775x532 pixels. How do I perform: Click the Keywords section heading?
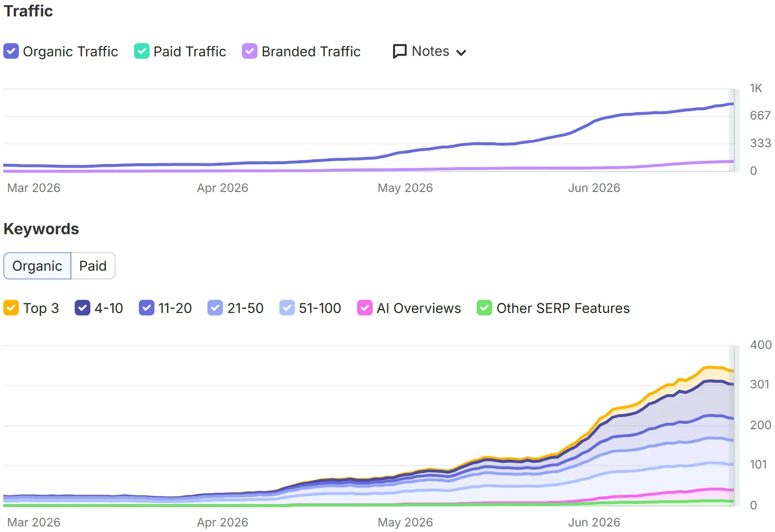point(41,229)
